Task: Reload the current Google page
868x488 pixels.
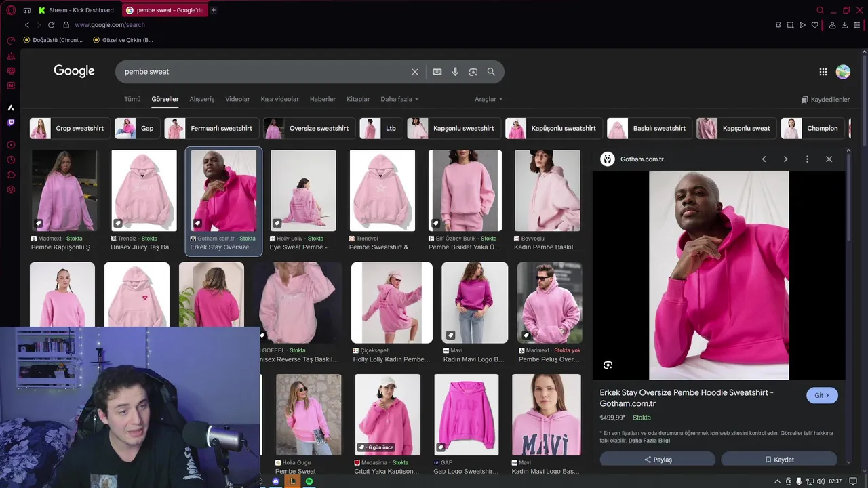Action: pyautogui.click(x=51, y=25)
